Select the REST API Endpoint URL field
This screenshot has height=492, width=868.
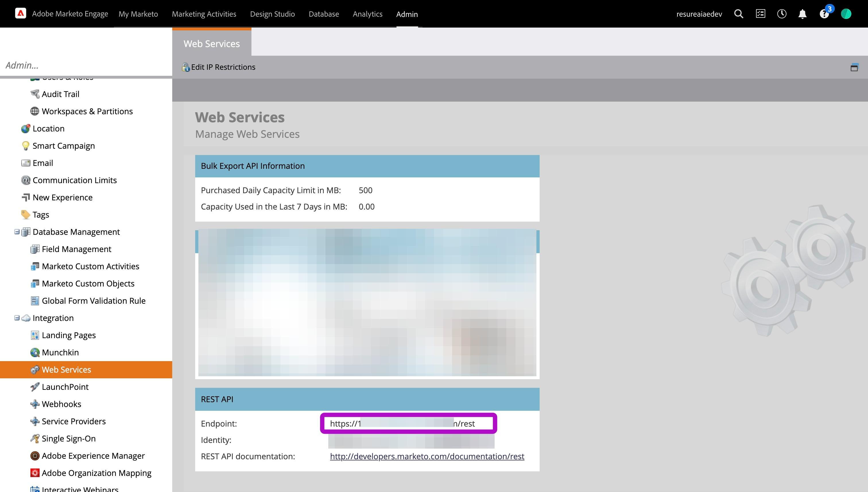(408, 423)
